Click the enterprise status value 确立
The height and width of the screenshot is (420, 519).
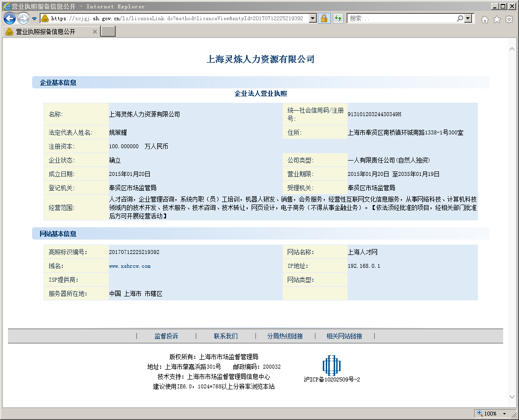(115, 161)
